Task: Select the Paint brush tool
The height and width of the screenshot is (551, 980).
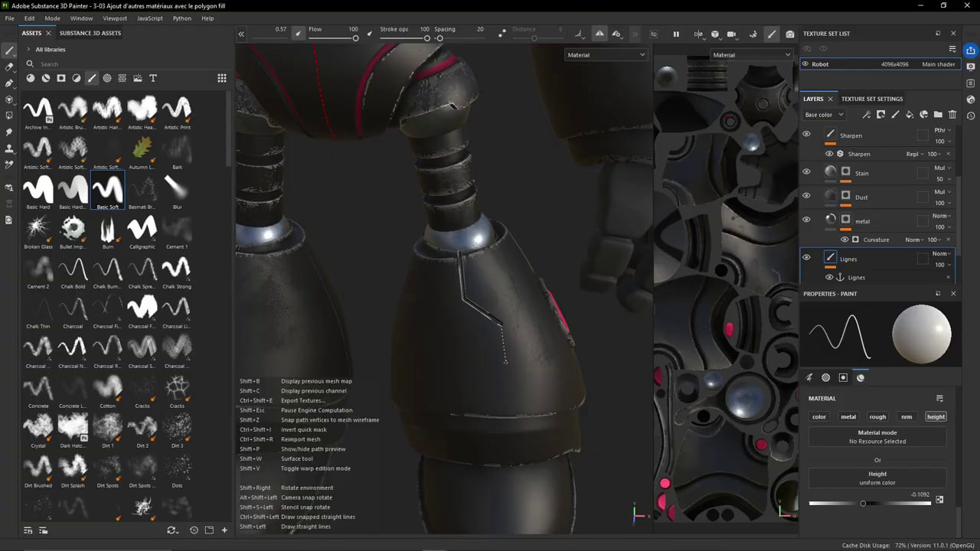Action: click(x=9, y=51)
